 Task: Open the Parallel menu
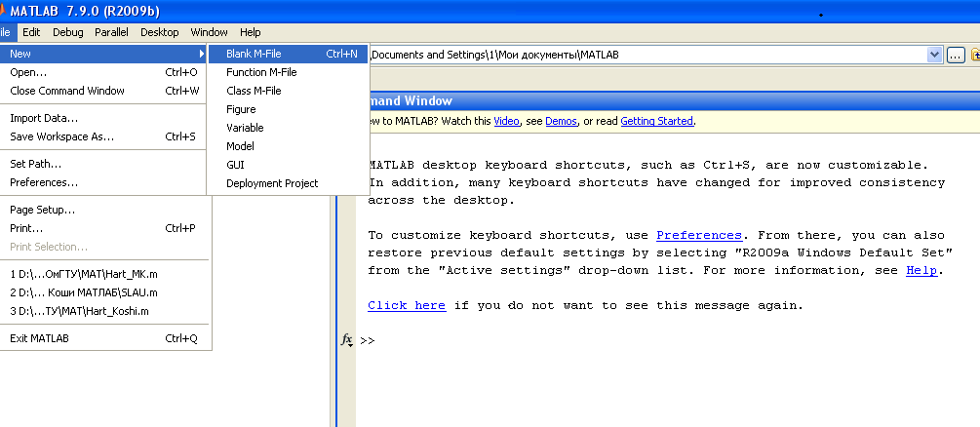click(x=112, y=32)
